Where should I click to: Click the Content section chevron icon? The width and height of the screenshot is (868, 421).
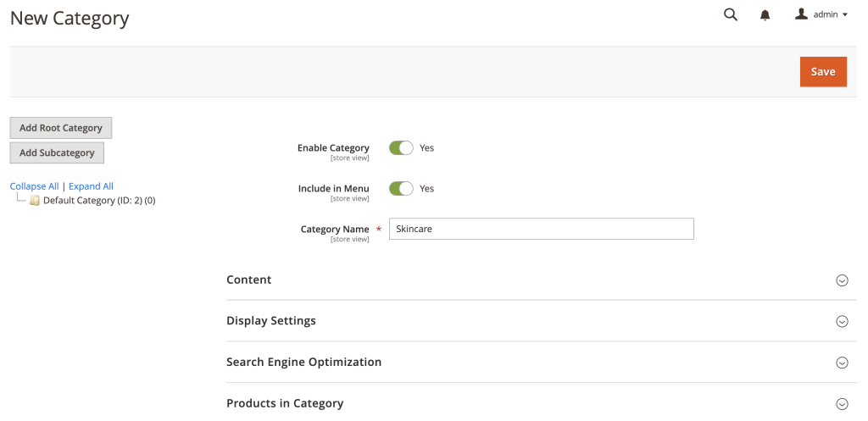coord(842,280)
